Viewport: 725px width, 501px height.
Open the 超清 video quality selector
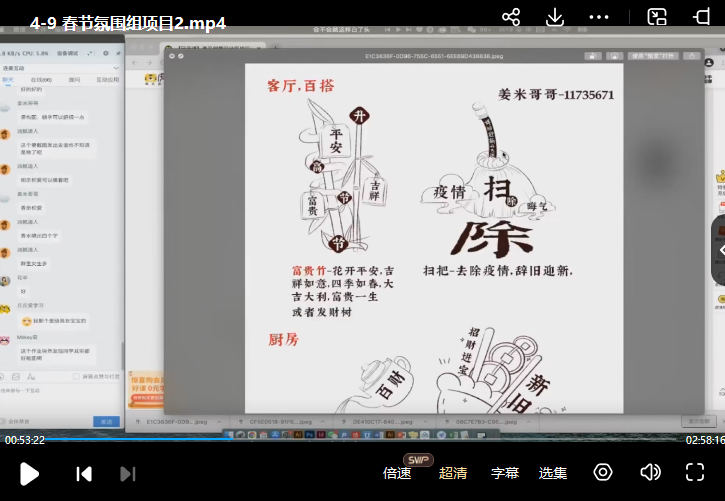coord(453,473)
